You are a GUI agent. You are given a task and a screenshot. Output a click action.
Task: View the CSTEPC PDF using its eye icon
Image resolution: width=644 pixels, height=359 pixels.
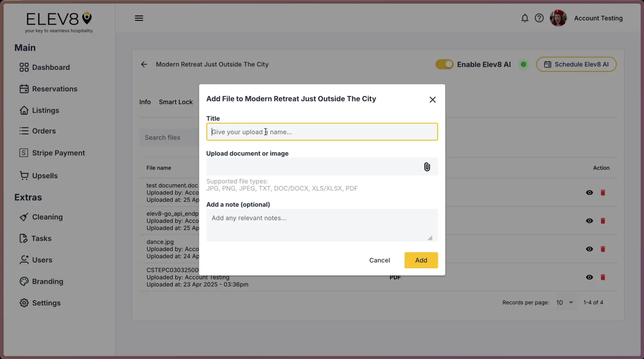click(590, 277)
